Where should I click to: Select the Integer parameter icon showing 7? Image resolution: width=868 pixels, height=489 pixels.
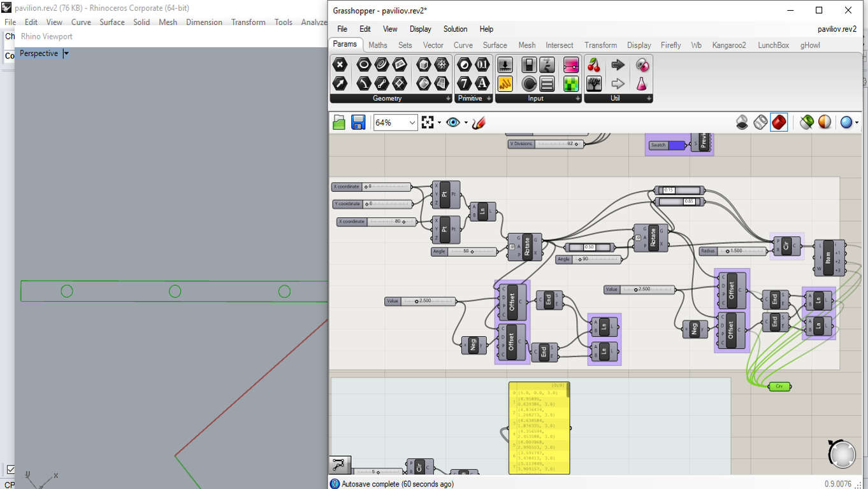coord(465,83)
